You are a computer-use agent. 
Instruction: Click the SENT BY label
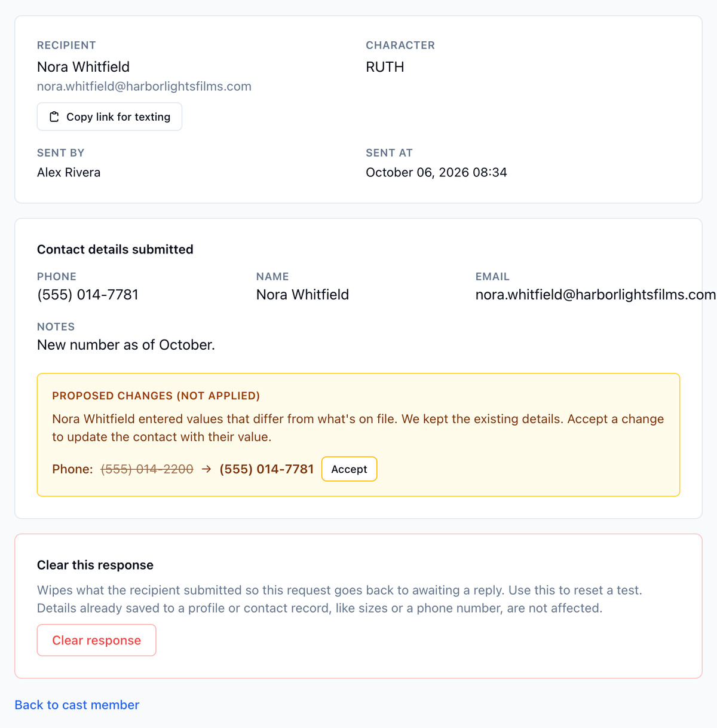click(x=60, y=153)
